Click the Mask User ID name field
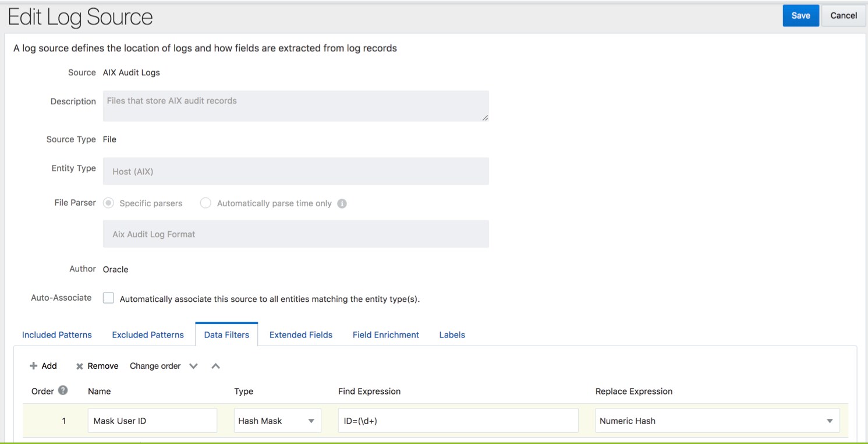This screenshot has height=444, width=868. (152, 421)
